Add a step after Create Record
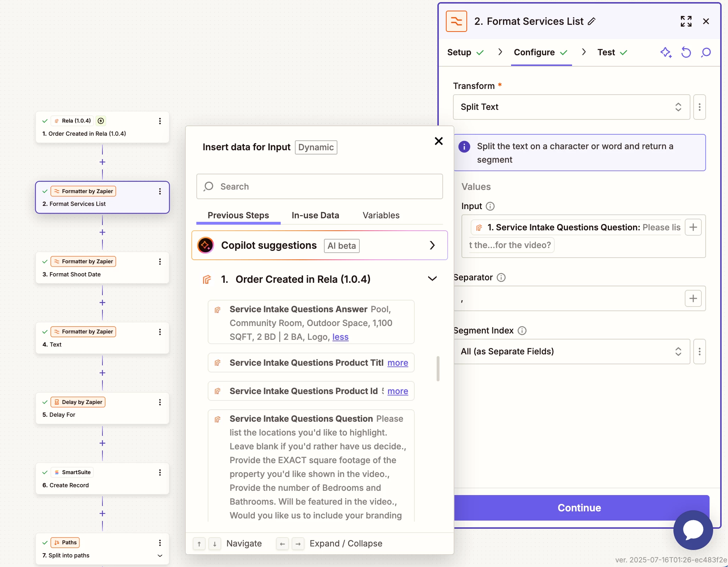The image size is (728, 567). (x=102, y=513)
